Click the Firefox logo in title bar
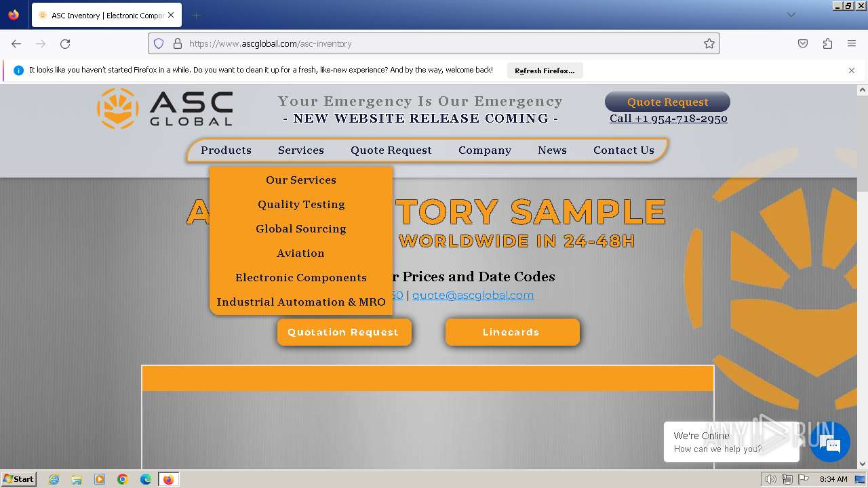This screenshot has width=868, height=488. click(x=14, y=14)
